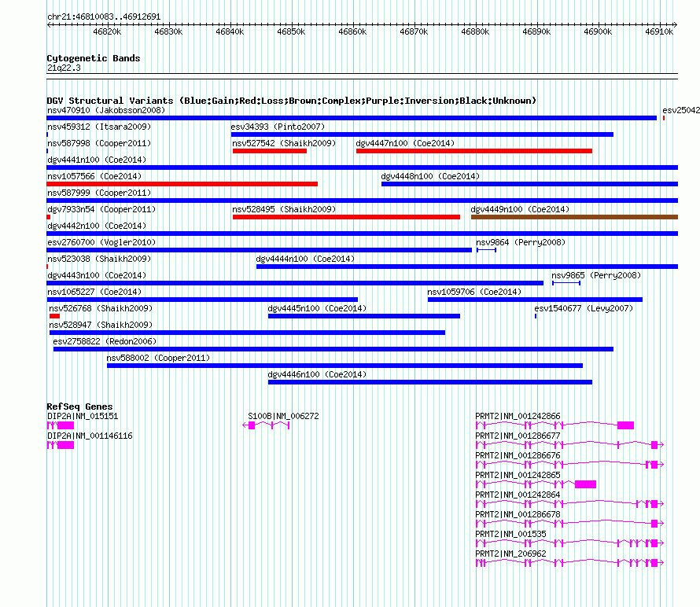Open the PRMT2|NM_001242866 transcript model

555,425
